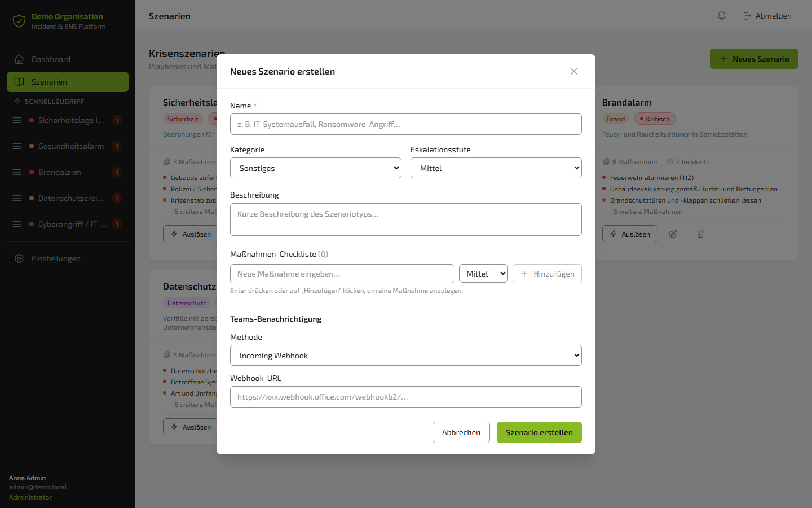Click the Sicherheit tag on the Sicherheitslage card

(183, 119)
